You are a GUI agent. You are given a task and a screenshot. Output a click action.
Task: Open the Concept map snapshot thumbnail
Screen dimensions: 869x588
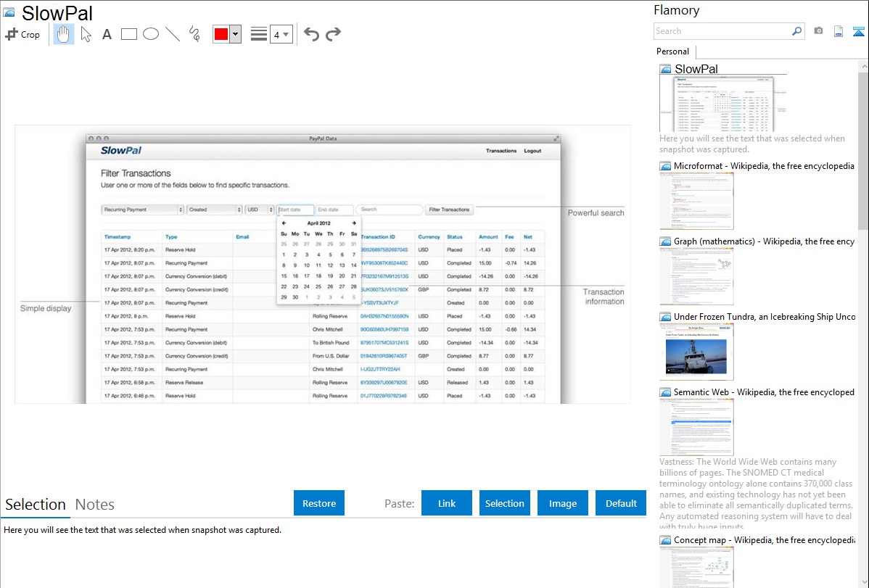[696, 567]
